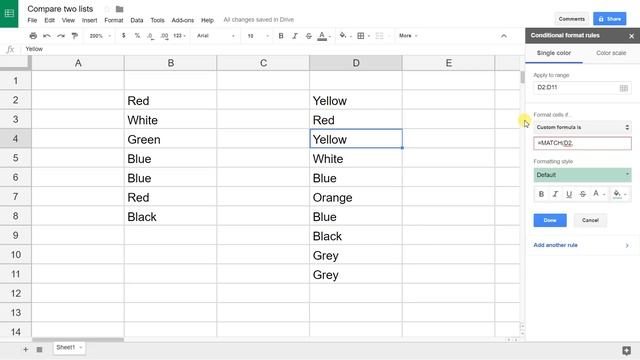This screenshot has height=360, width=640.
Task: Click cell containing Orange
Action: 356,198
